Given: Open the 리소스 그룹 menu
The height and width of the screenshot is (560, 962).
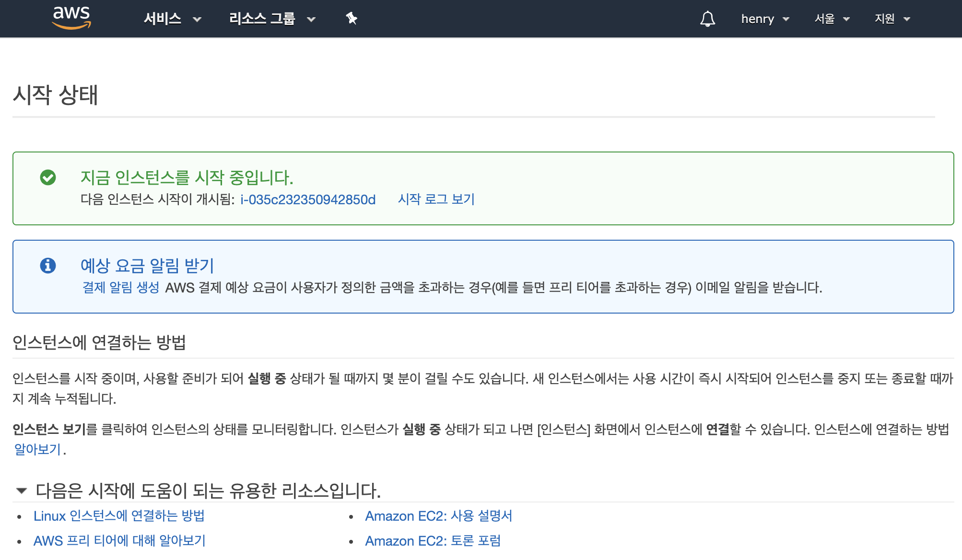Looking at the screenshot, I should pyautogui.click(x=271, y=19).
